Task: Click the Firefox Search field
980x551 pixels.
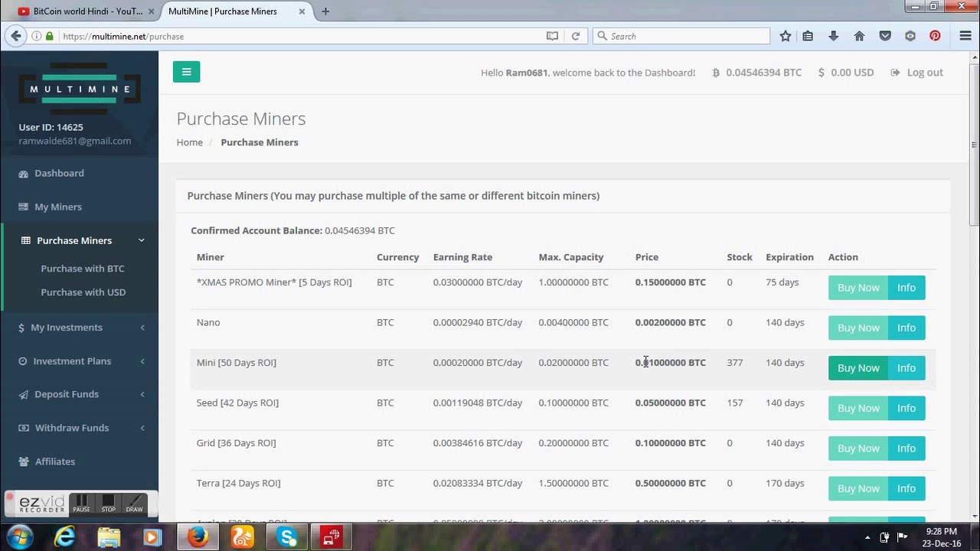Action: point(681,36)
